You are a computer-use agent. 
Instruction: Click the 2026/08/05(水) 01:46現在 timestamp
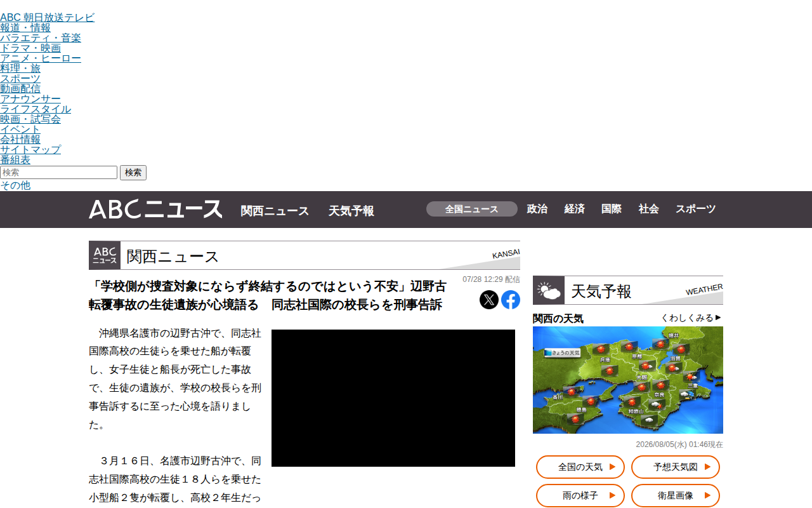click(679, 444)
